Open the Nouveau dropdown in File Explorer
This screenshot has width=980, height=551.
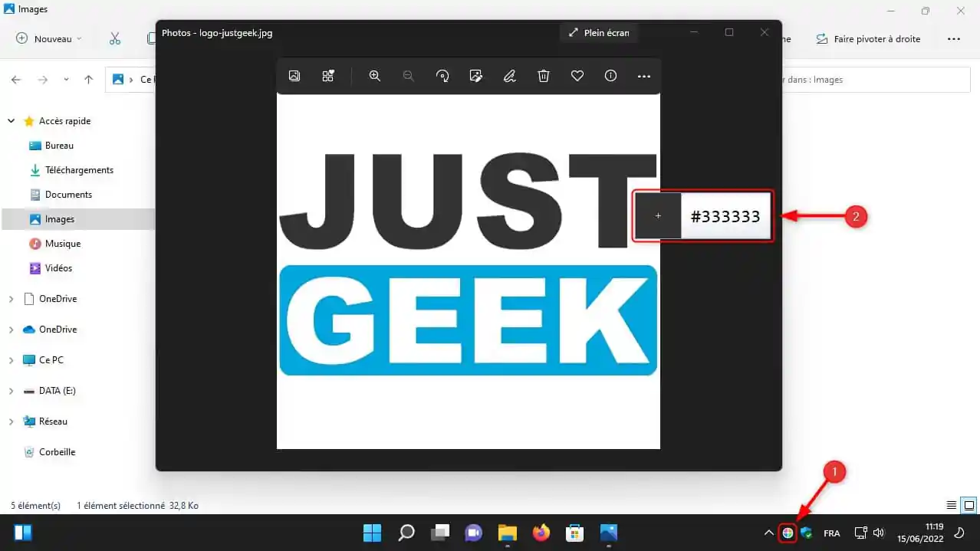pyautogui.click(x=49, y=38)
